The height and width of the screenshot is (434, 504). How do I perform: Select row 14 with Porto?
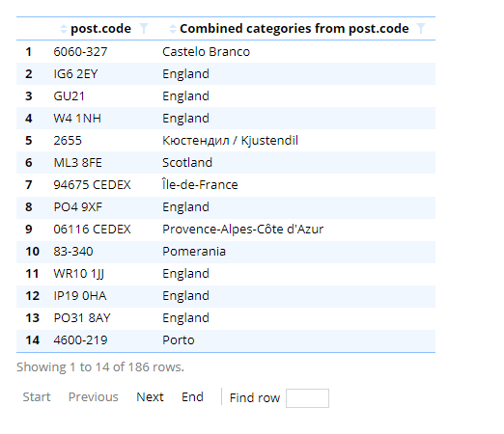pyautogui.click(x=226, y=340)
